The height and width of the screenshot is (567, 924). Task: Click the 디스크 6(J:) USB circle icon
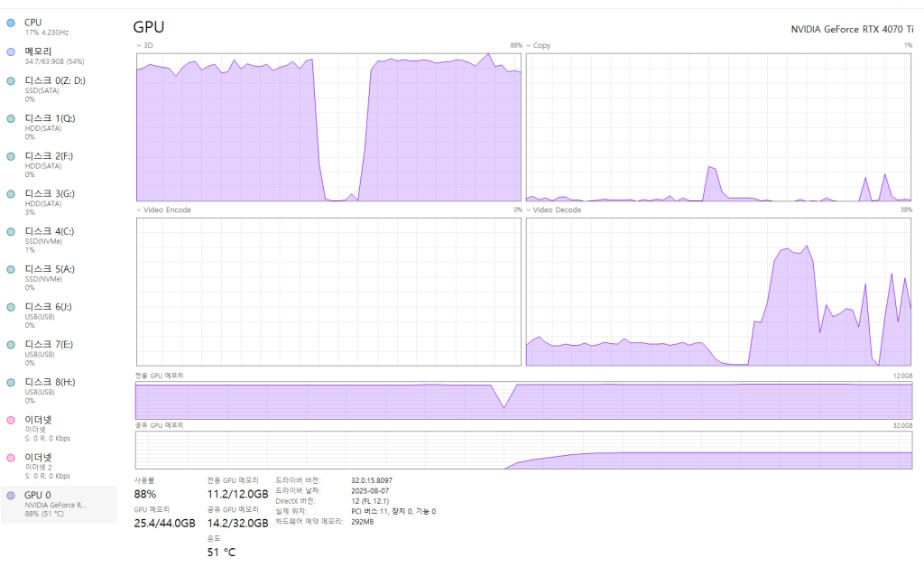click(11, 308)
